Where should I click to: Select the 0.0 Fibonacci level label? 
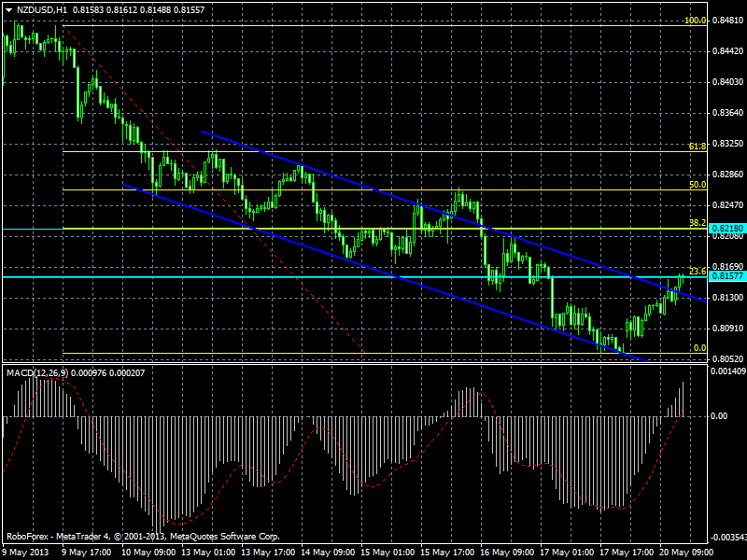point(699,348)
